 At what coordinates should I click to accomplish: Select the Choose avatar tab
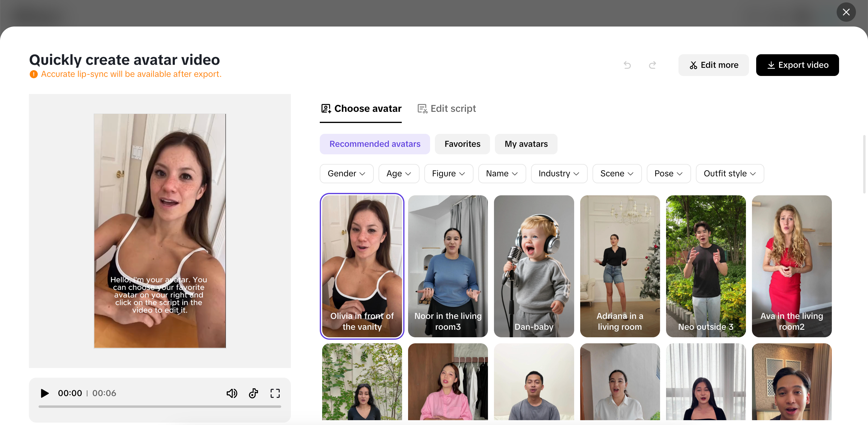[361, 109]
